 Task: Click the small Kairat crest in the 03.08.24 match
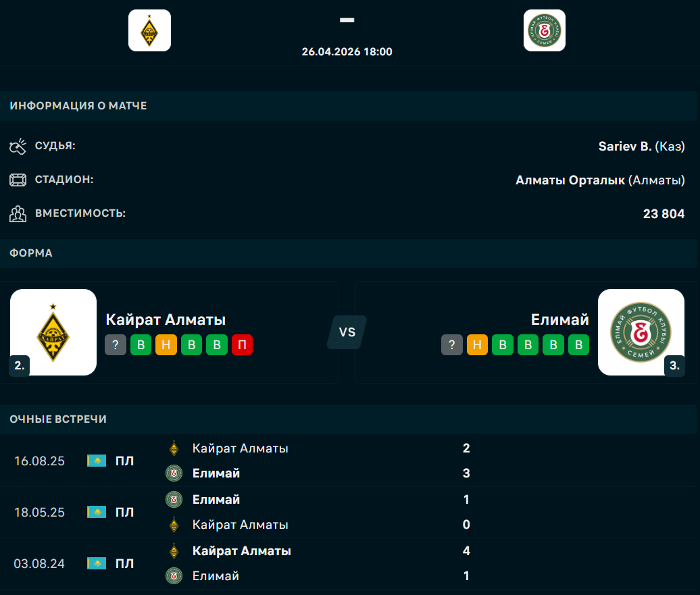[x=174, y=551]
